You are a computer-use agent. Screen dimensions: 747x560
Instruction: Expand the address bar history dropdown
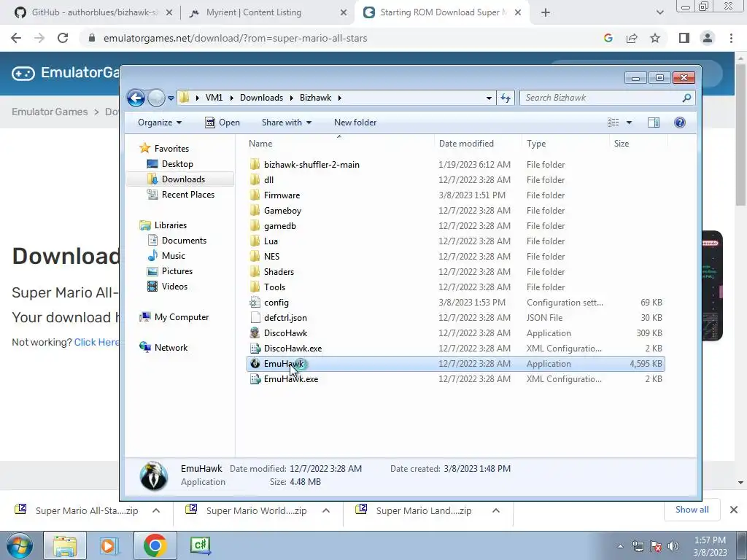(x=489, y=98)
